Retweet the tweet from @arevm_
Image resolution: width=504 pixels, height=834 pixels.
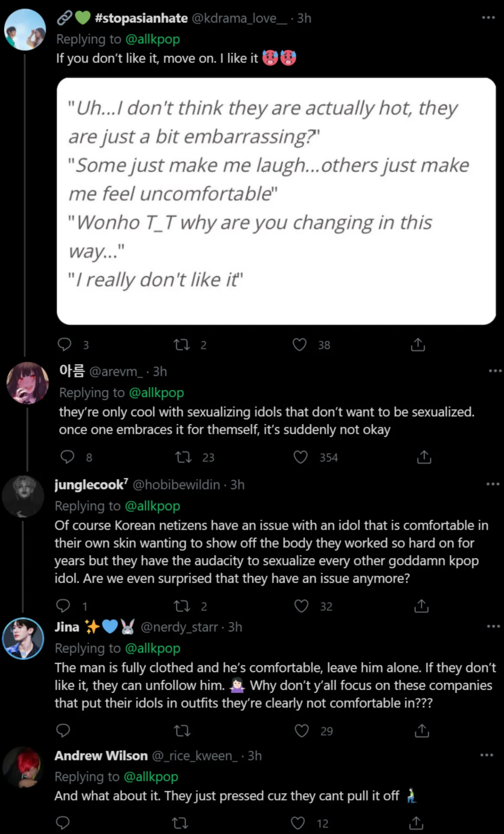[183, 457]
